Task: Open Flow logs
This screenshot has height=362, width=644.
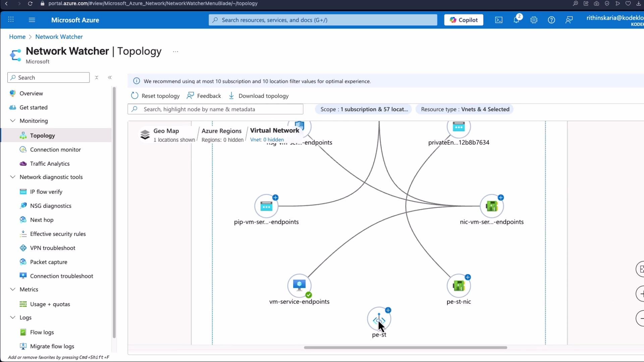Action: point(42,333)
